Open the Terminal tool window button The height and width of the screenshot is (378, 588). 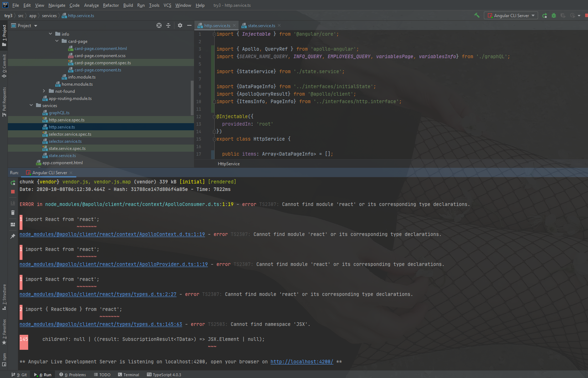click(128, 374)
